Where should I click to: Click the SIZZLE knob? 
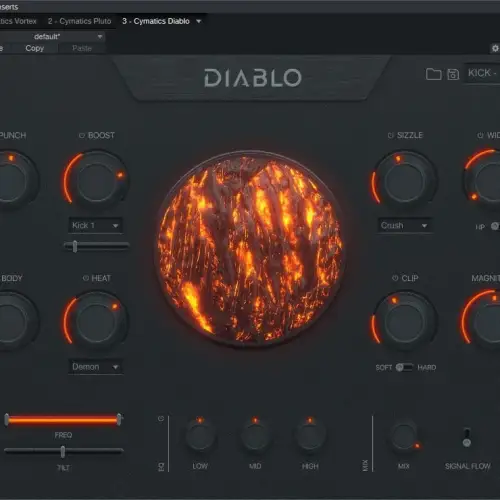pos(404,182)
